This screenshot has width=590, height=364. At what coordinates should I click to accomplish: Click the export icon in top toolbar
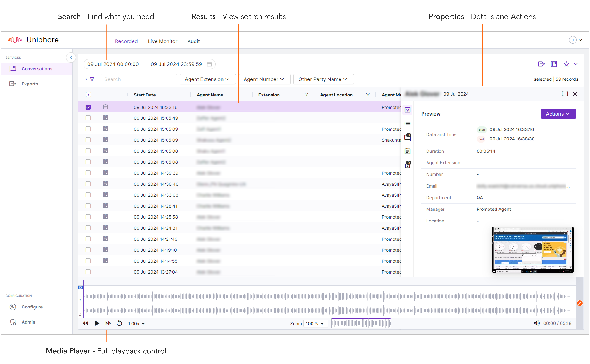click(x=541, y=64)
